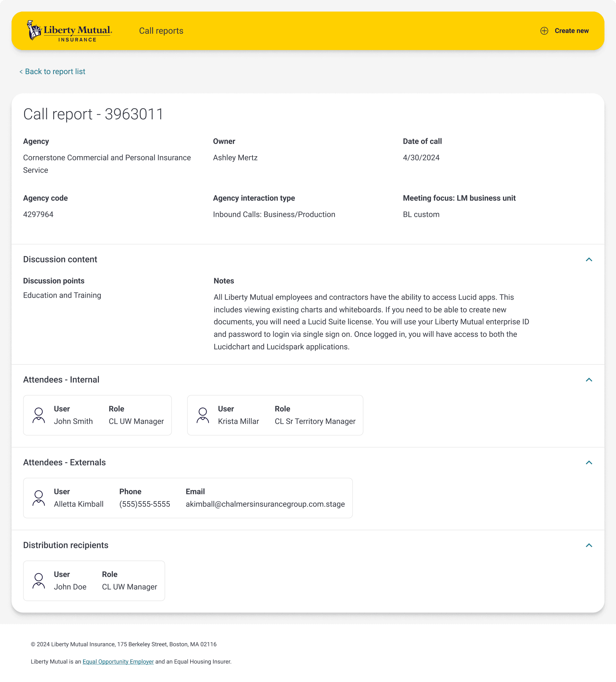Select the John Smith attendee card
The image size is (616, 682).
point(98,415)
